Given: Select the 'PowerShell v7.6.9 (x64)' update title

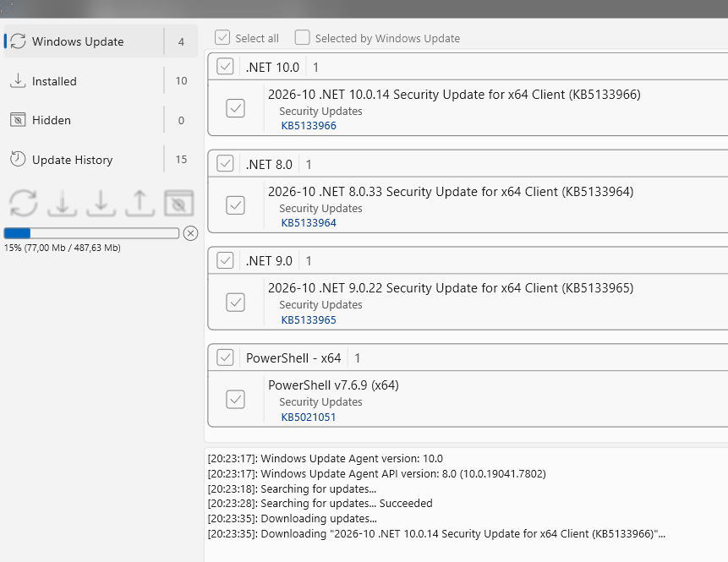Looking at the screenshot, I should (x=333, y=385).
